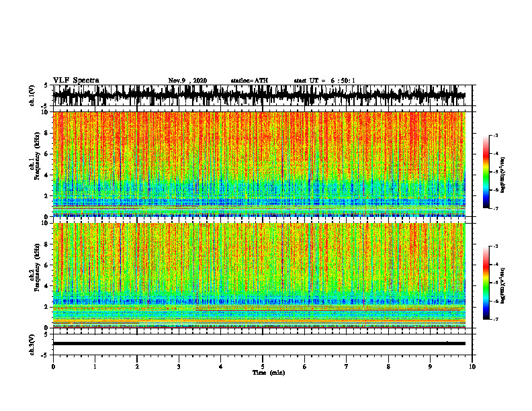Click the ch.3 flat voltage trace
The image size is (532, 411).
tap(259, 344)
